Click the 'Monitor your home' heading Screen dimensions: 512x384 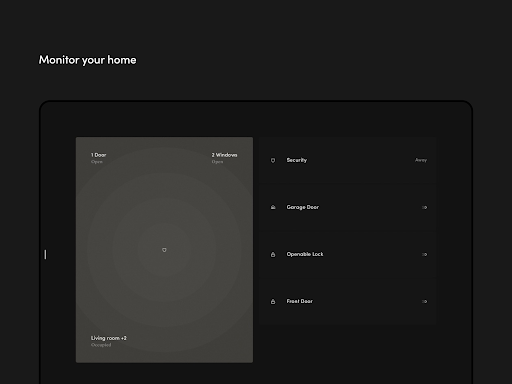tap(87, 60)
